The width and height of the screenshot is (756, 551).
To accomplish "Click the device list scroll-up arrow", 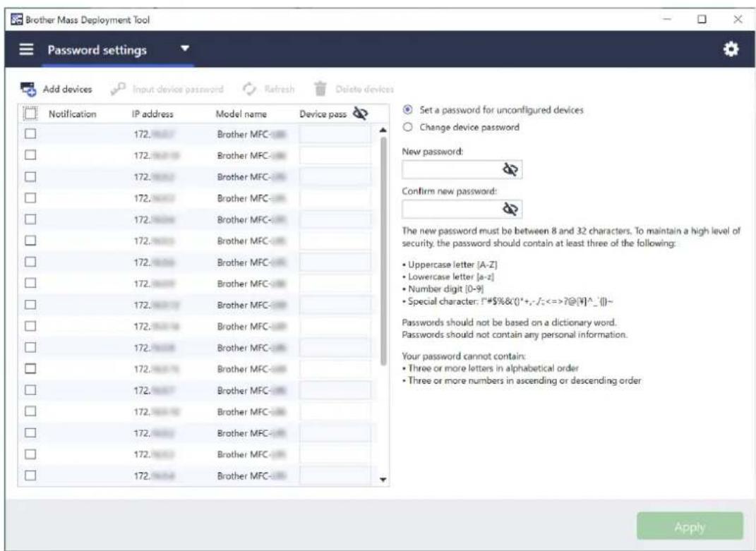I will coord(383,130).
